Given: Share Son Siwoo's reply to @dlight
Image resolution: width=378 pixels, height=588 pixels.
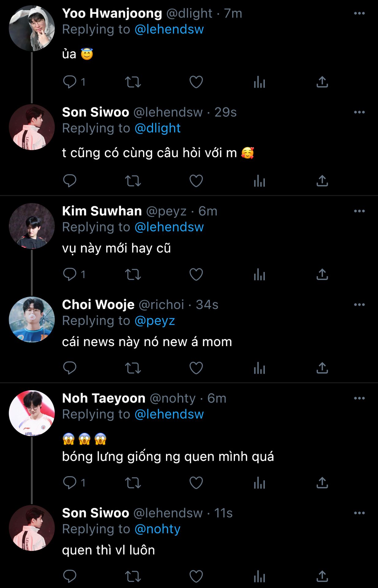Looking at the screenshot, I should (x=322, y=181).
